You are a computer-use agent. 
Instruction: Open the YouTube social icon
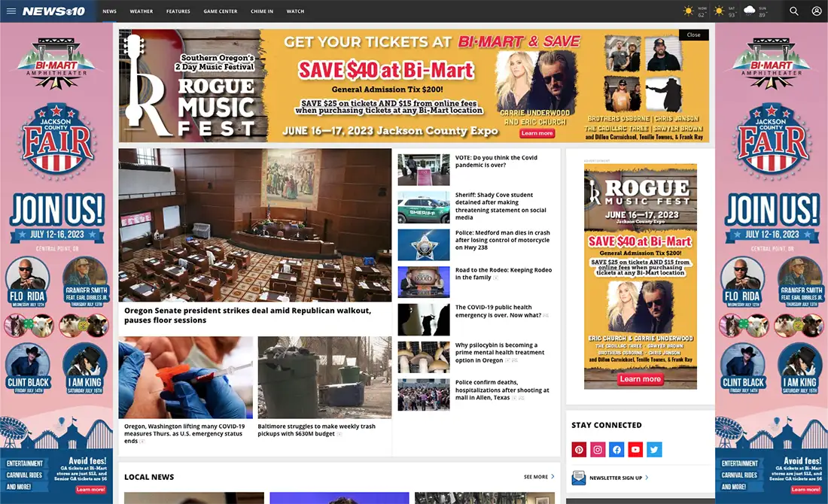(635, 450)
